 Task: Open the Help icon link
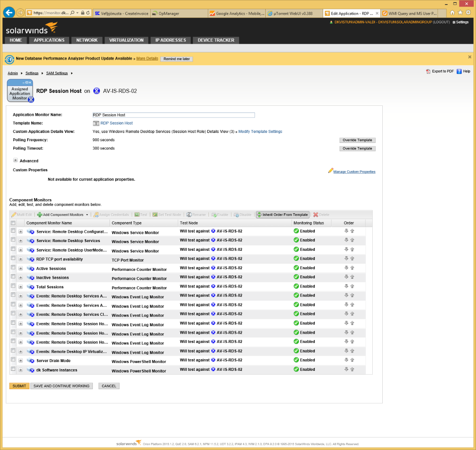(459, 71)
